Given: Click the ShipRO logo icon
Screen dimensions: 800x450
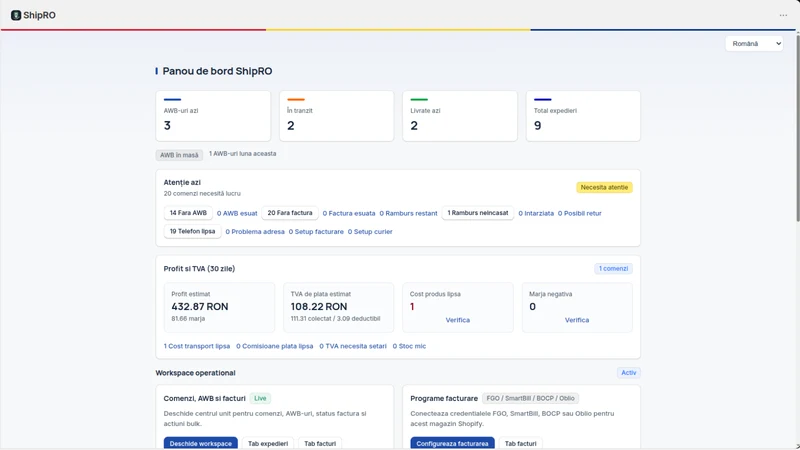Looking at the screenshot, I should [x=16, y=15].
